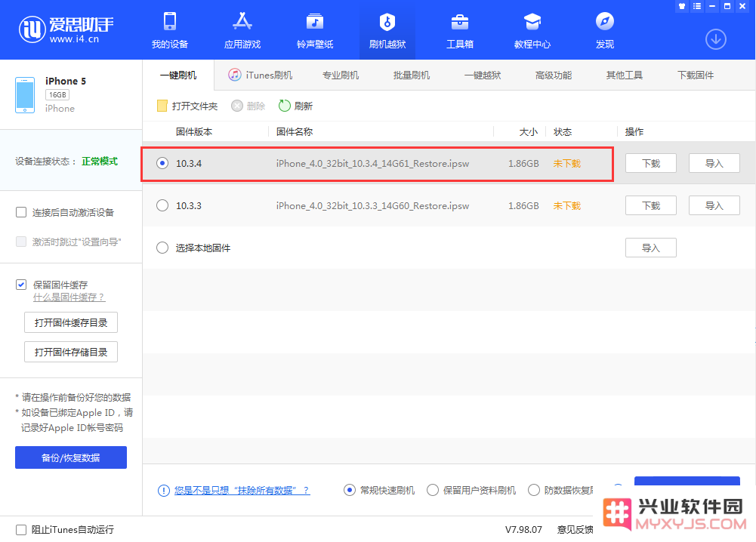Open 教程中心 tutorial center
The height and width of the screenshot is (542, 756).
532,31
